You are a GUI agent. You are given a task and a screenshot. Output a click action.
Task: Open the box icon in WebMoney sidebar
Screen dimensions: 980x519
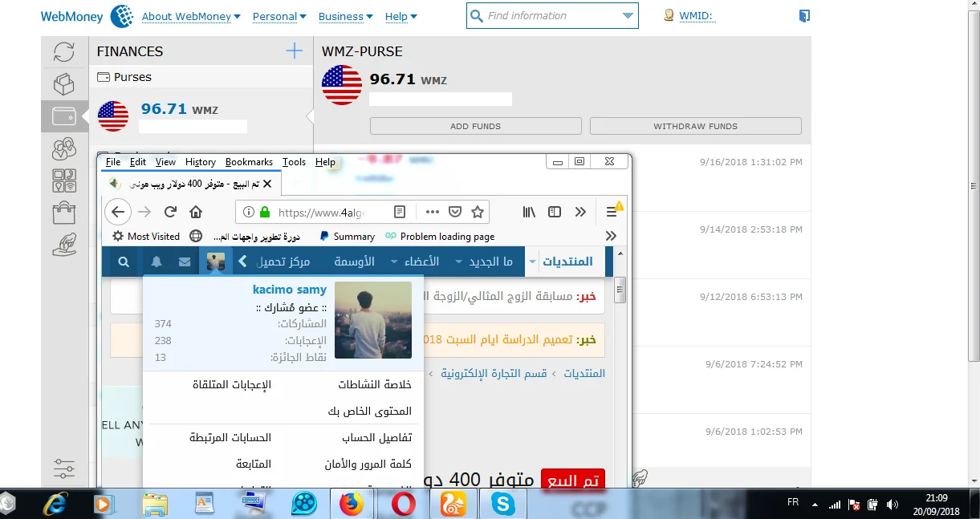coord(64,83)
